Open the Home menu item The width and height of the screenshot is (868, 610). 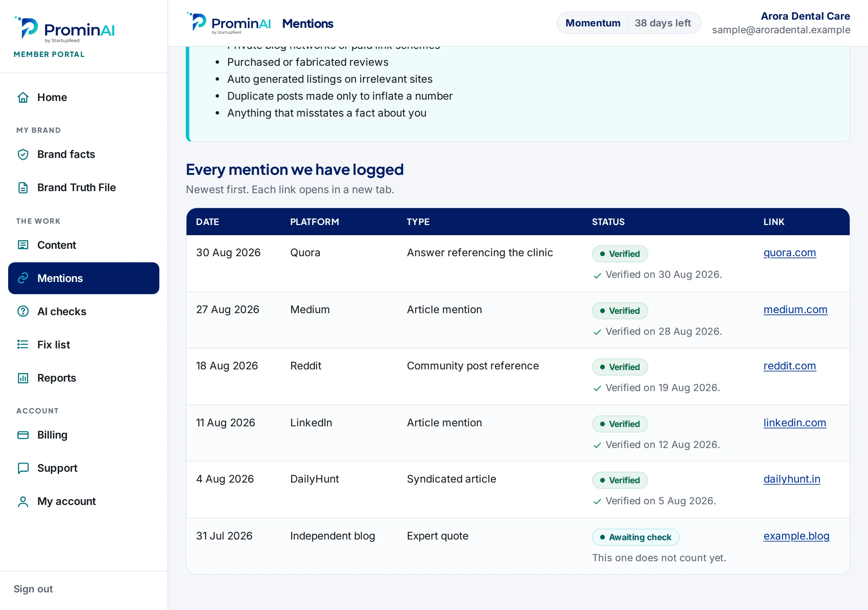click(x=83, y=97)
